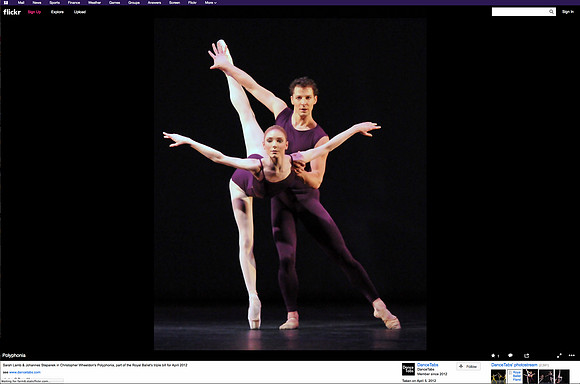Favorite the photo with the star icon
580x384 pixels.
point(493,356)
